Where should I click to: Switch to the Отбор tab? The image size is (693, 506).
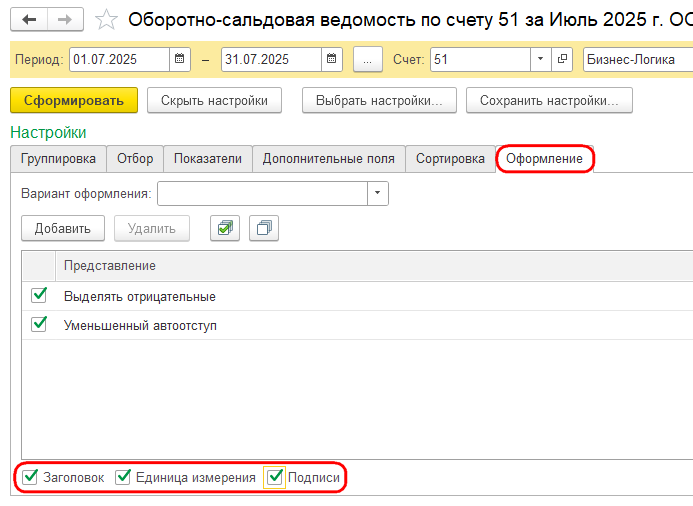coord(135,159)
